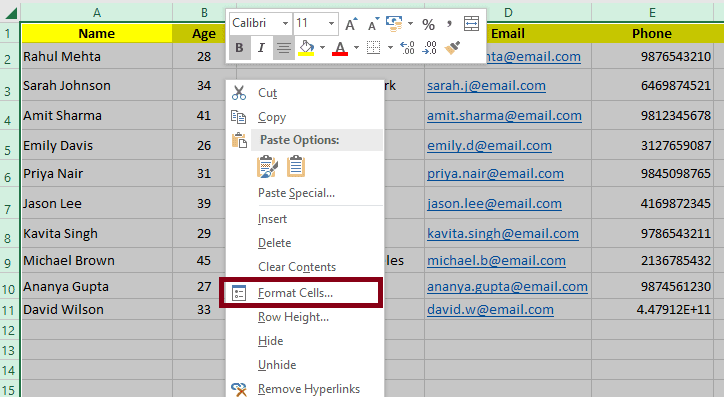Apply the yellow fill color bucket

point(306,48)
